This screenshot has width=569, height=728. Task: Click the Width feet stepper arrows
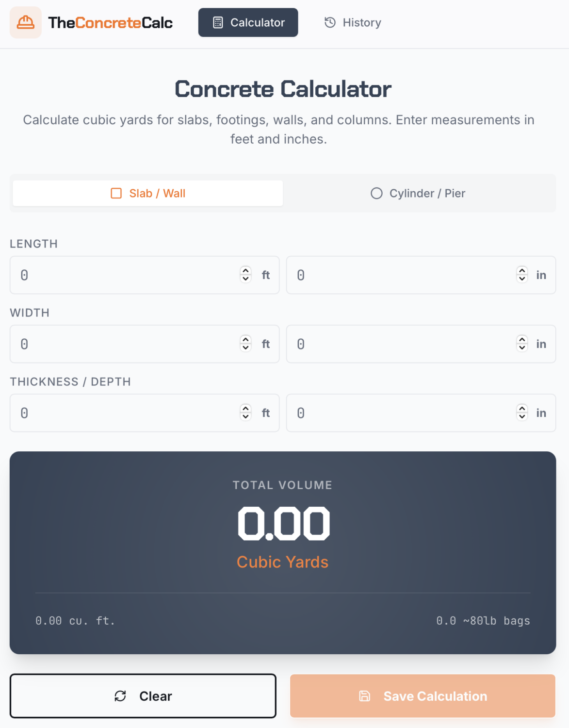[245, 344]
